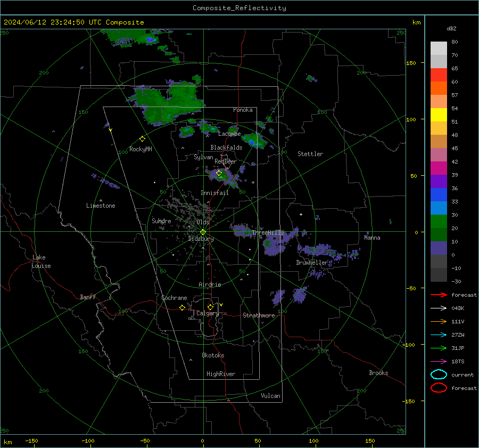Select the purple 36-39 dBZ color swatch
479x448 pixels.
(x=439, y=182)
